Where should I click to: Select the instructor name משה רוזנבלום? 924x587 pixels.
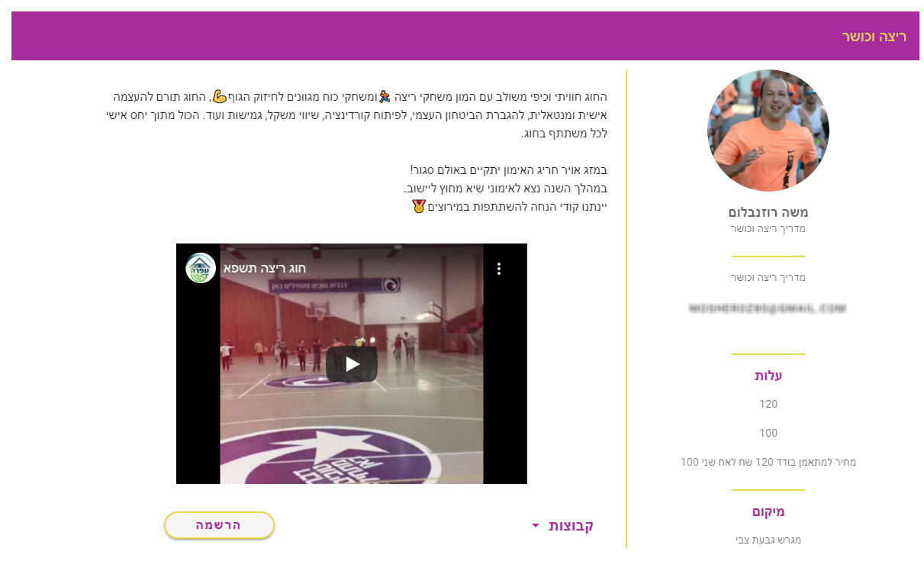point(768,212)
